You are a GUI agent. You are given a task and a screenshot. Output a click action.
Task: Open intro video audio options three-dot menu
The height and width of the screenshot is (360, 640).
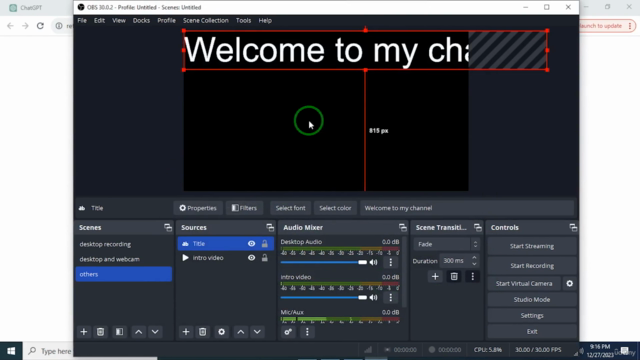coord(391,297)
